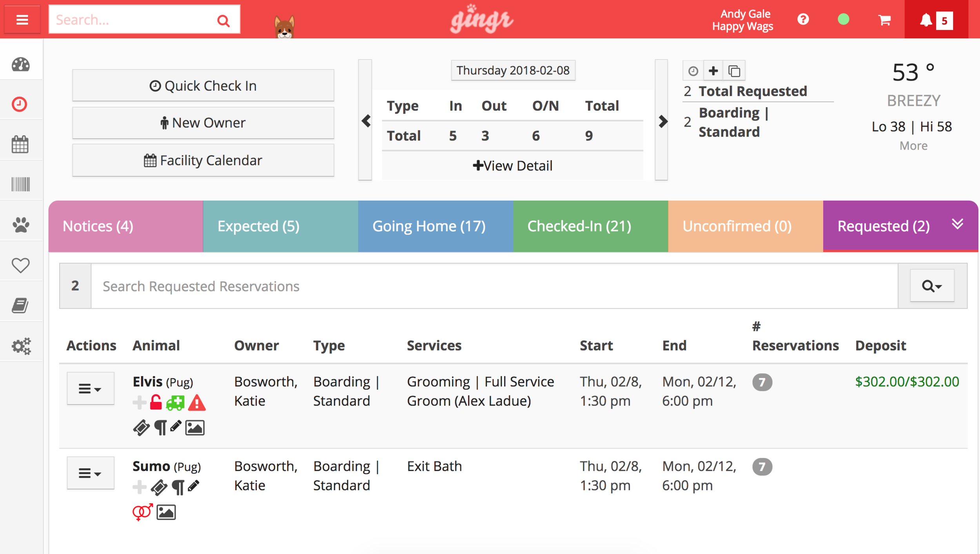Switch to the Notices (4) tab
The height and width of the screenshot is (554, 980).
pos(126,226)
